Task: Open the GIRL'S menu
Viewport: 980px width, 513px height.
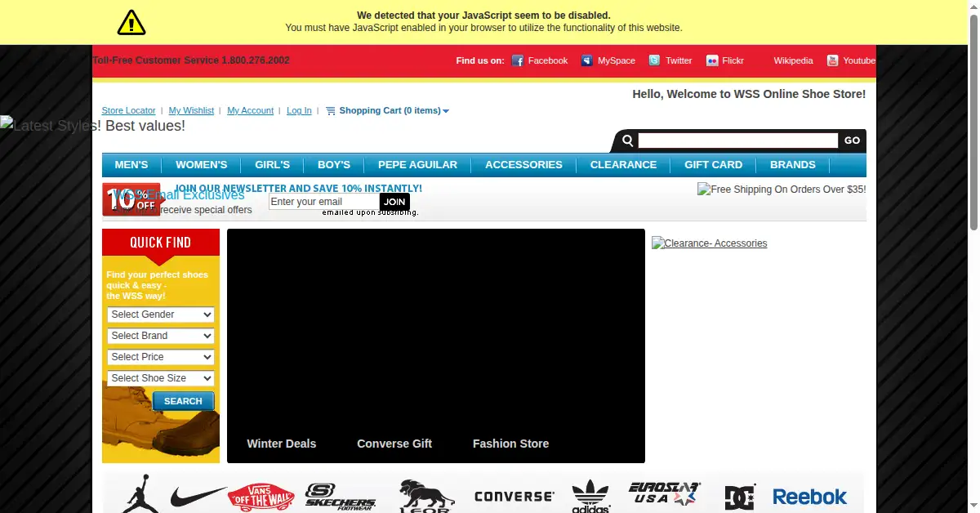Action: pyautogui.click(x=273, y=164)
